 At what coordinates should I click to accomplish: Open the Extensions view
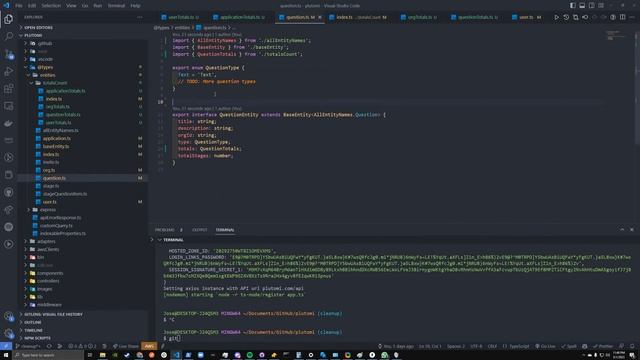coord(9,89)
